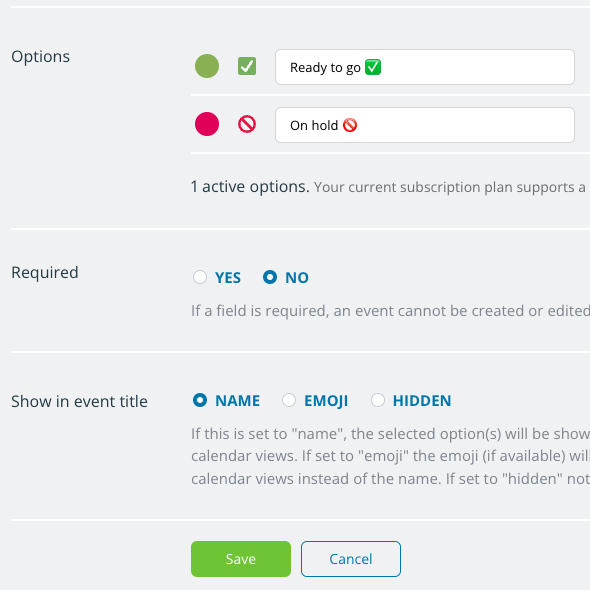Save the field settings
The width and height of the screenshot is (590, 590).
coord(241,559)
